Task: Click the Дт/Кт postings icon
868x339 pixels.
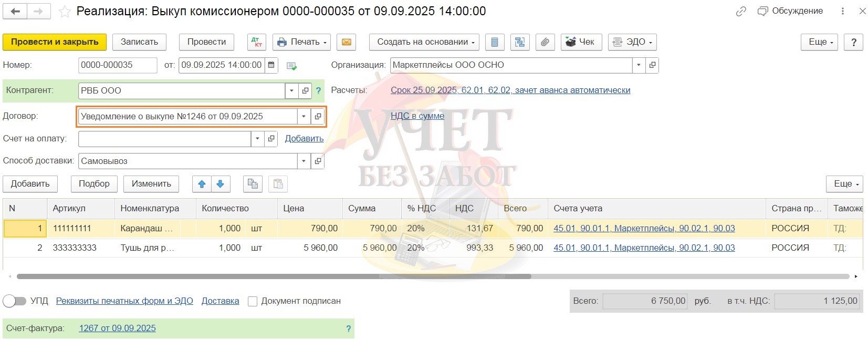Action: tap(256, 42)
